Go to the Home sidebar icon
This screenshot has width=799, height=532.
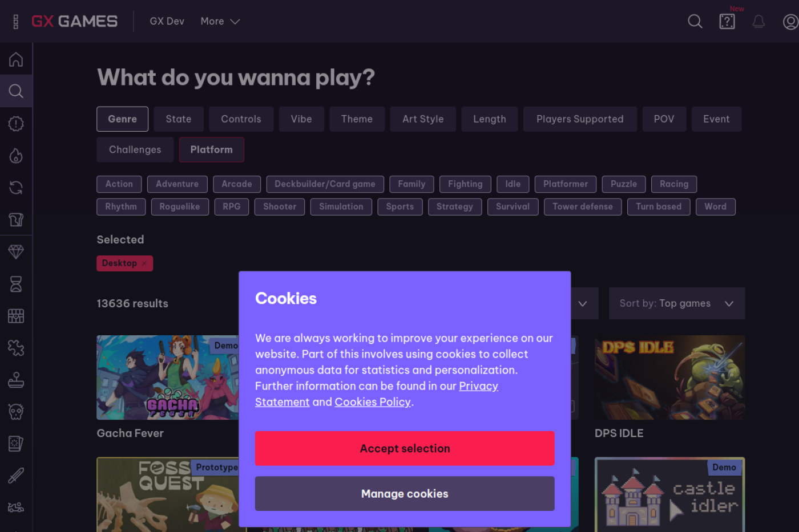coord(16,59)
